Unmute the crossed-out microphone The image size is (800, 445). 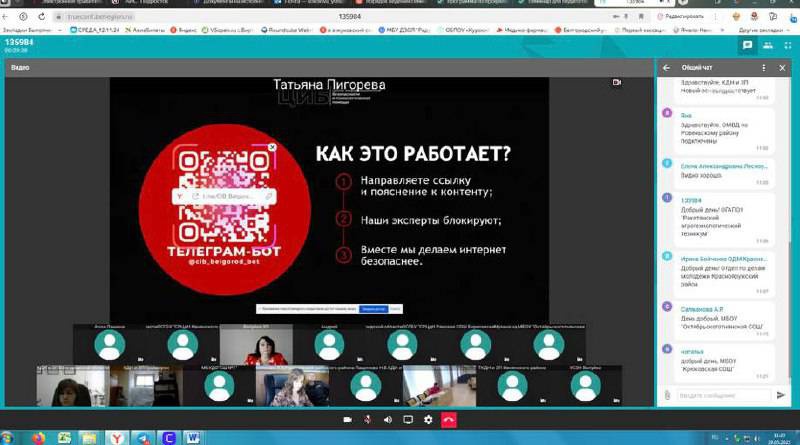[x=367, y=419]
